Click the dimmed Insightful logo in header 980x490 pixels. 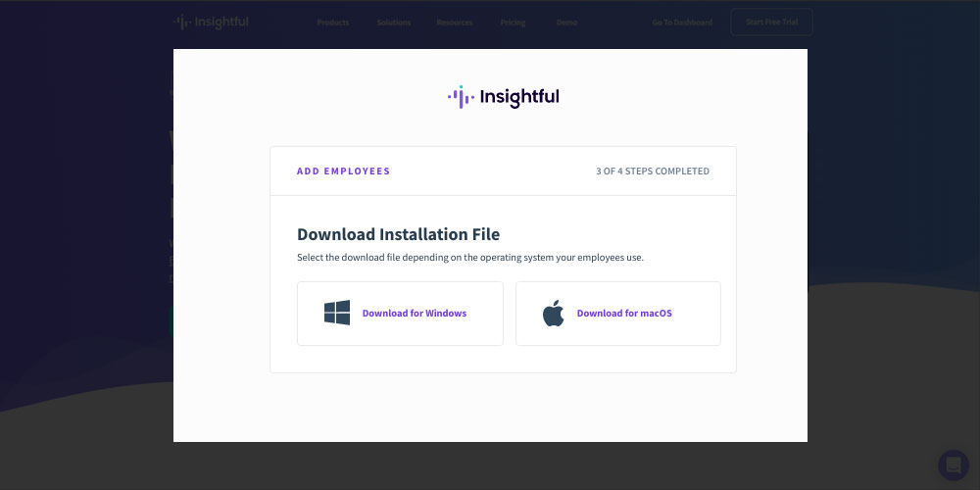pyautogui.click(x=211, y=23)
